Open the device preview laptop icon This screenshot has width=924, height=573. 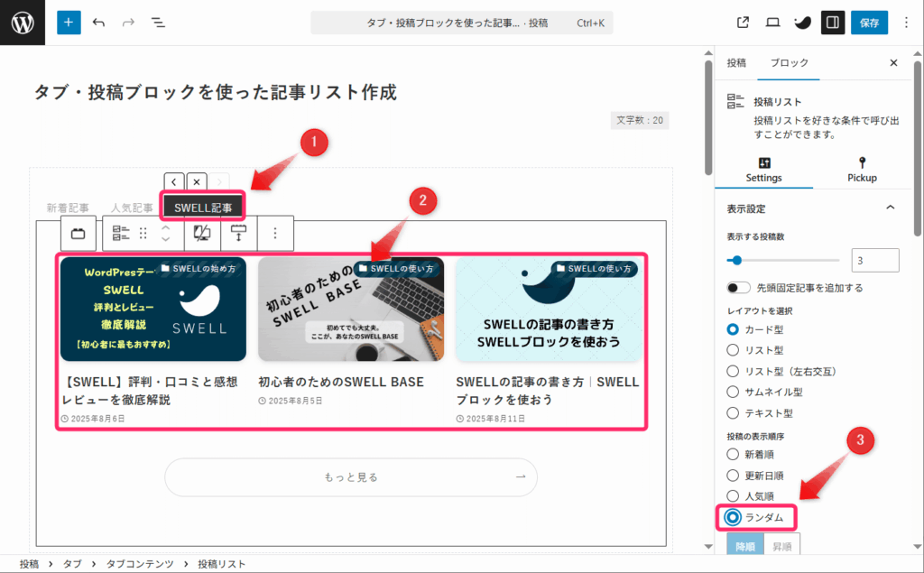coord(772,23)
